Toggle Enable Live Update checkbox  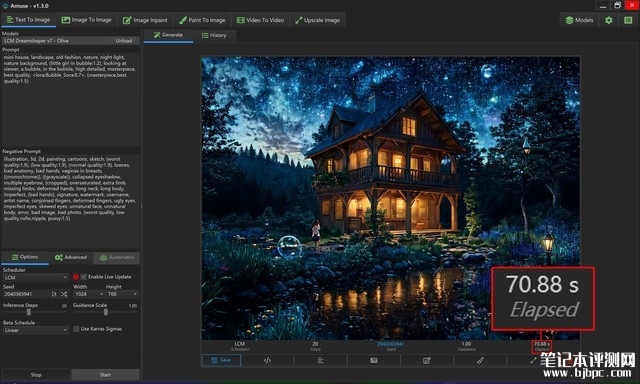pos(84,277)
